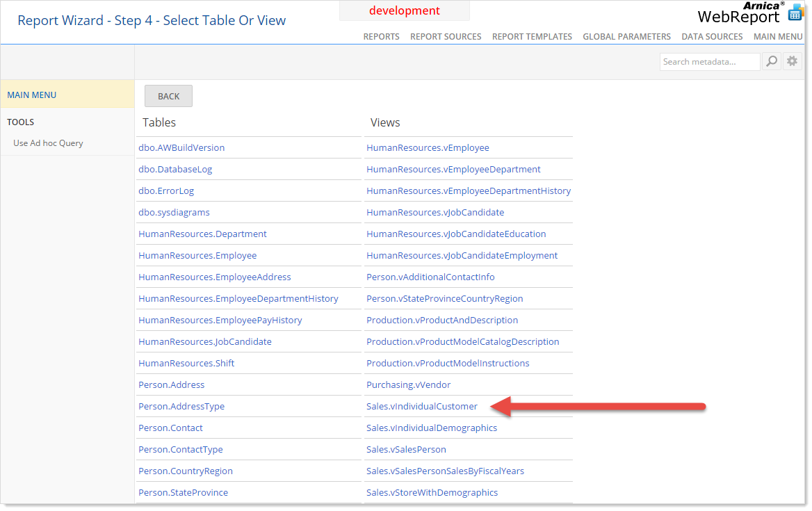Viewport: 812px width, 511px height.
Task: Open Use Ad hoc Query tool
Action: point(48,143)
